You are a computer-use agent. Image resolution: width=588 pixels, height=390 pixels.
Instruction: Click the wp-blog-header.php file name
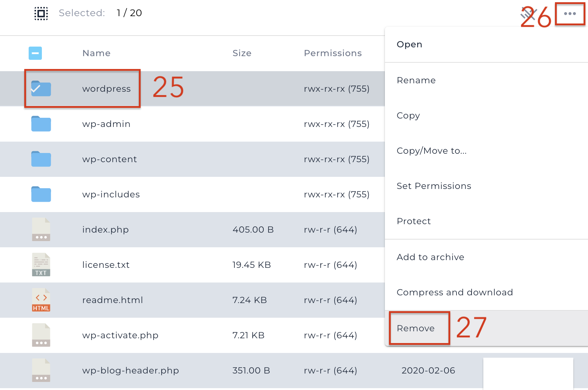tap(130, 371)
